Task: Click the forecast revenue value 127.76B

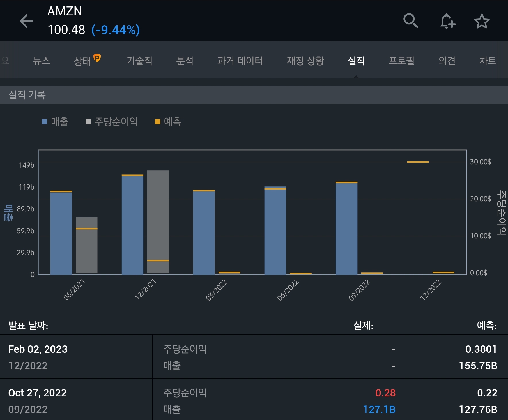Action: (x=478, y=409)
